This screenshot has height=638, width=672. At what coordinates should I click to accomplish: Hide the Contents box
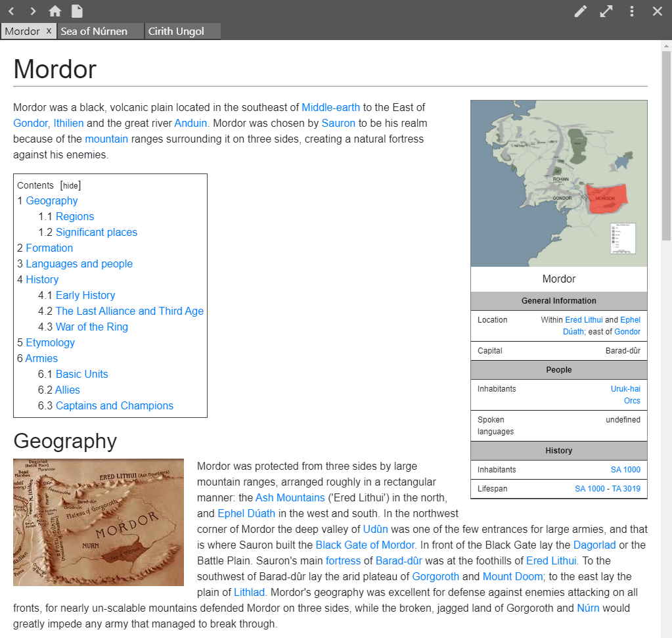click(70, 185)
